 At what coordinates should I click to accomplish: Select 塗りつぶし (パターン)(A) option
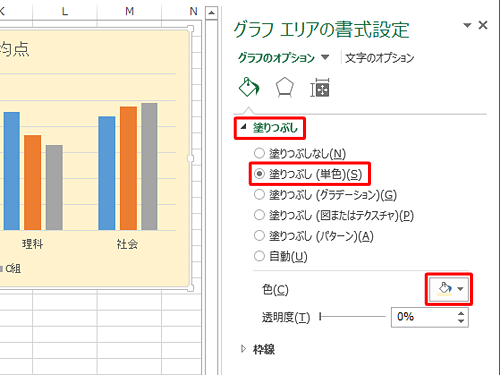pos(313,236)
